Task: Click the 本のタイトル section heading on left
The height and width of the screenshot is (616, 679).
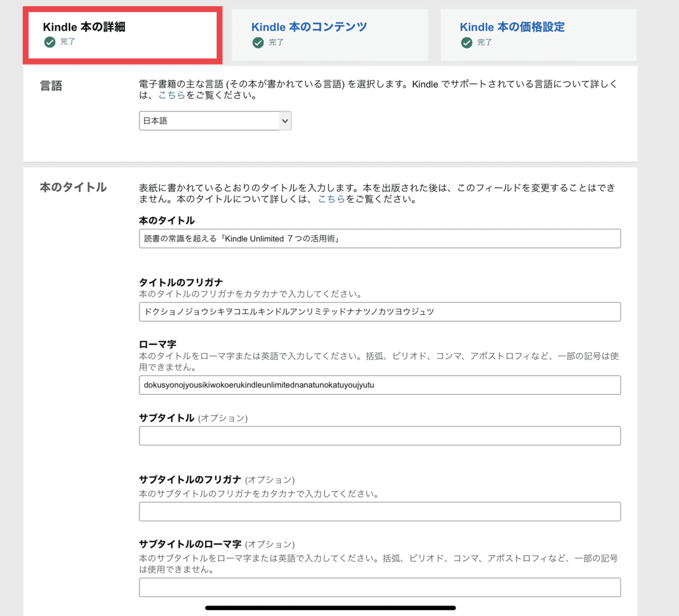Action: pos(73,187)
